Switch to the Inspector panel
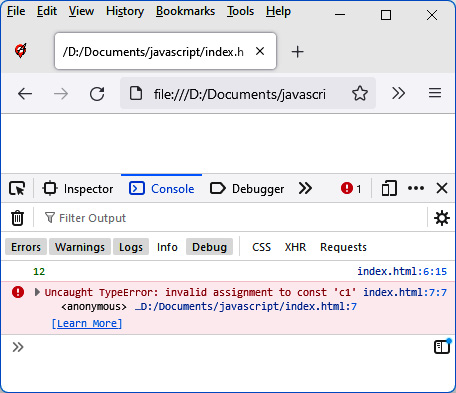The width and height of the screenshot is (456, 393). tap(78, 189)
